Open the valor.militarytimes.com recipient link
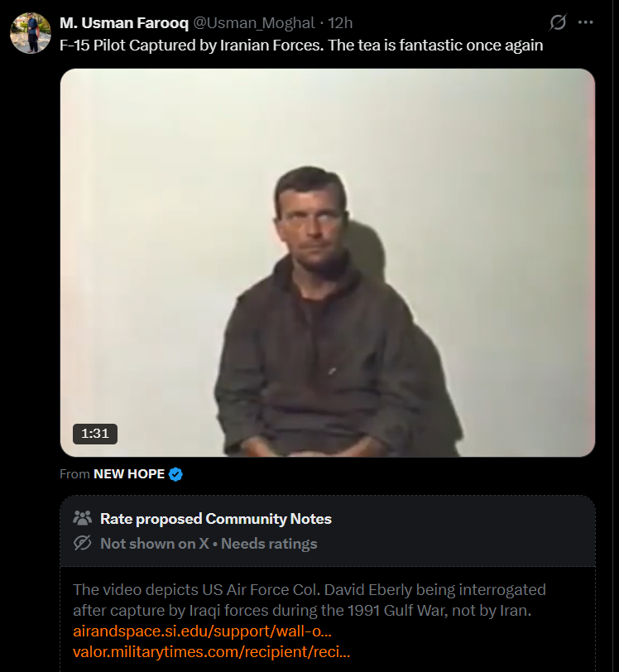The width and height of the screenshot is (619, 672). (211, 652)
